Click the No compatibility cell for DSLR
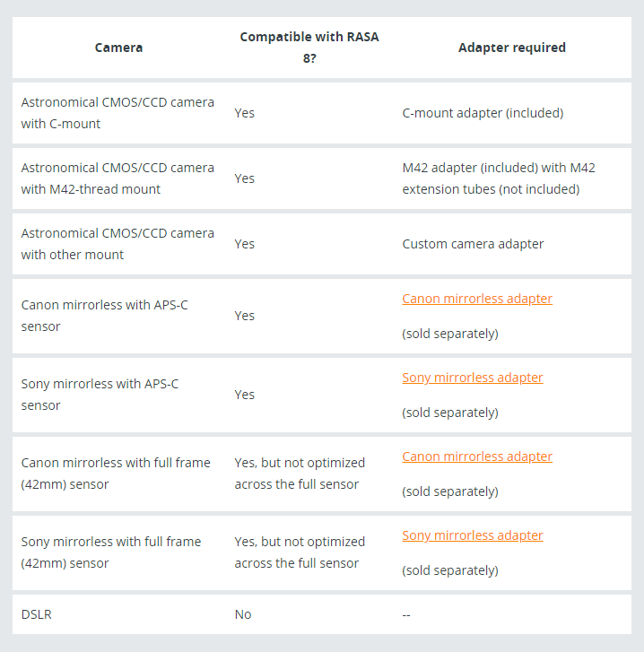Viewport: 644px width, 652px height. click(243, 614)
